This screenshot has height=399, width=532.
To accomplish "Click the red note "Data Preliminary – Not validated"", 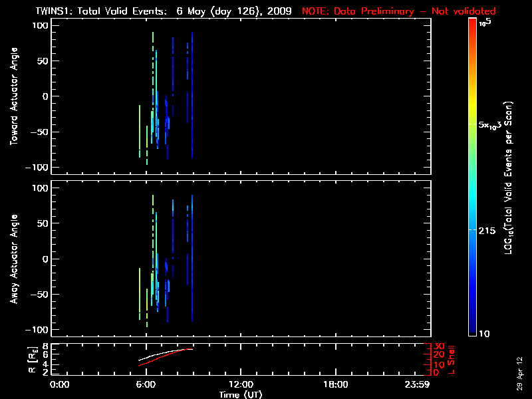I will point(414,11).
